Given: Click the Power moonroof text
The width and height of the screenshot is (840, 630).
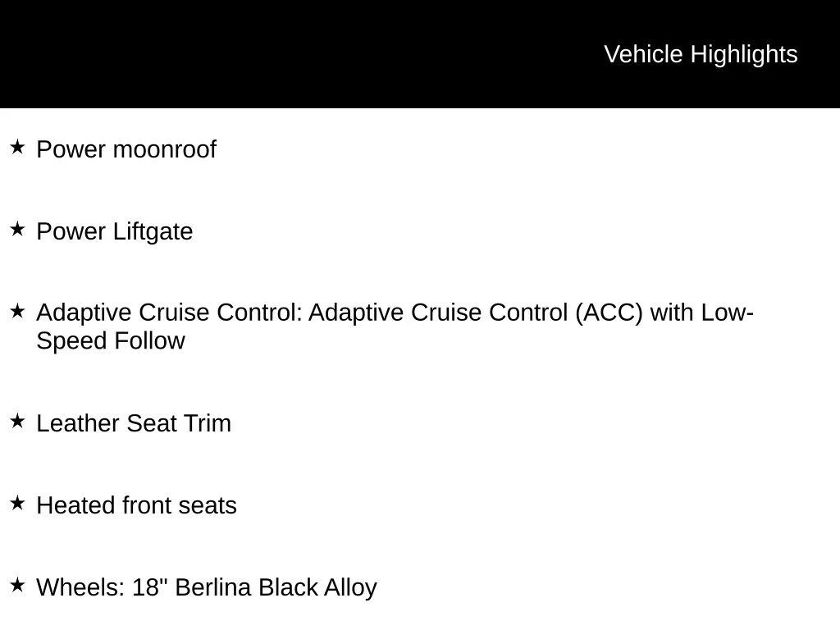Looking at the screenshot, I should (126, 149).
